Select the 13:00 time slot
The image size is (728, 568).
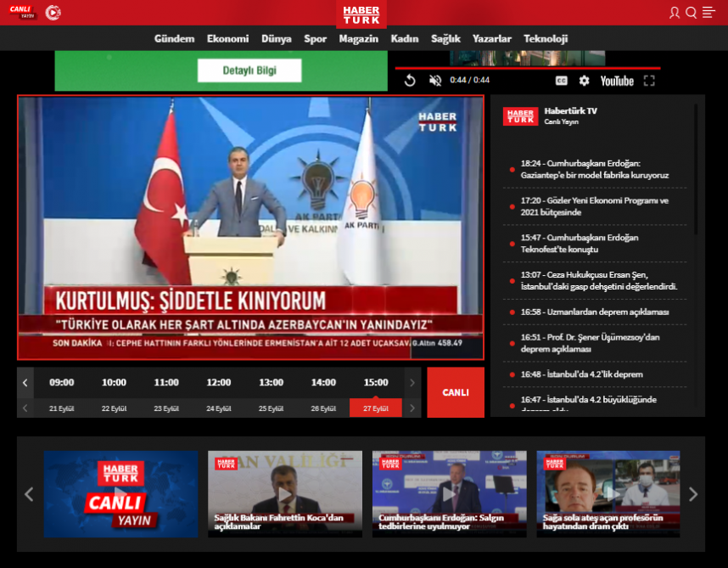point(271,382)
